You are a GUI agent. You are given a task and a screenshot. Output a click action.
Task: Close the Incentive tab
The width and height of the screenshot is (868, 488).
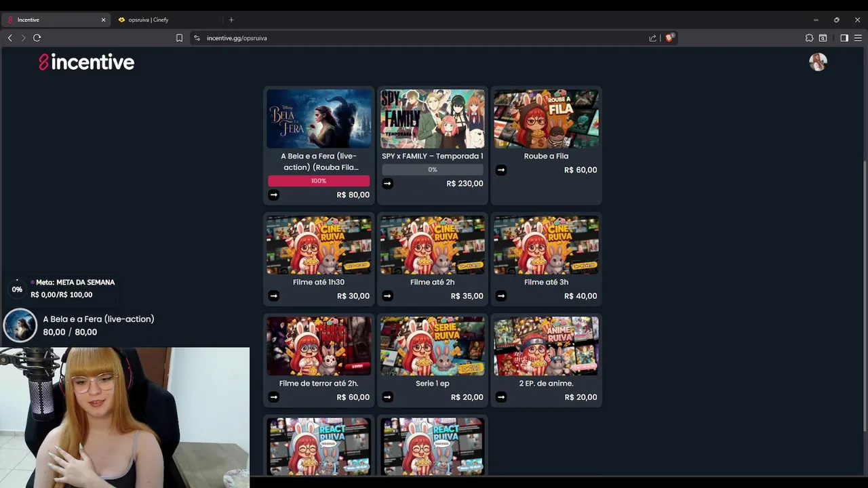(x=104, y=20)
